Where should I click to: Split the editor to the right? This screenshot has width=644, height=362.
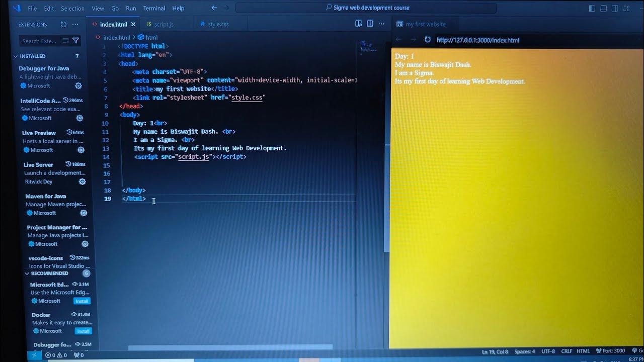(370, 24)
